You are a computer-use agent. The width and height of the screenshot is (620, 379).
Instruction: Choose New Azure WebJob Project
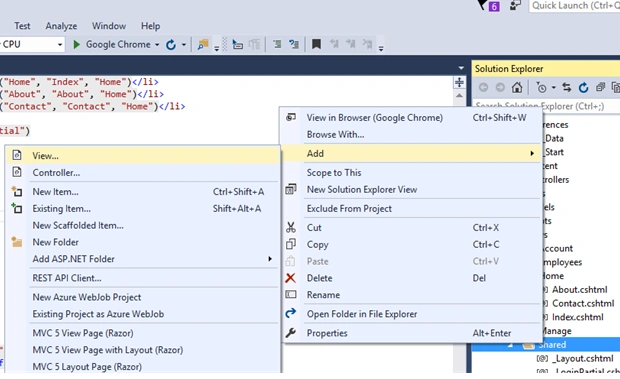[x=143, y=297]
